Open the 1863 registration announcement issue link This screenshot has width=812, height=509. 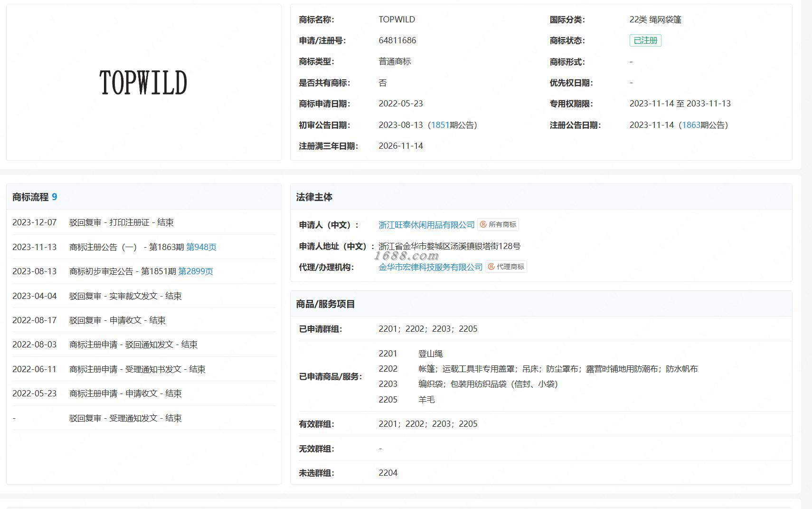click(691, 125)
